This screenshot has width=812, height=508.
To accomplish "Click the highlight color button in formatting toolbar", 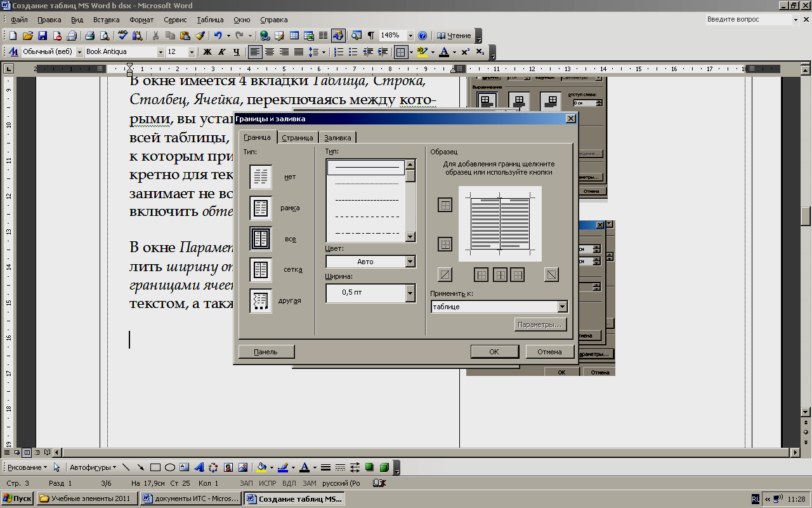I will pyautogui.click(x=422, y=52).
